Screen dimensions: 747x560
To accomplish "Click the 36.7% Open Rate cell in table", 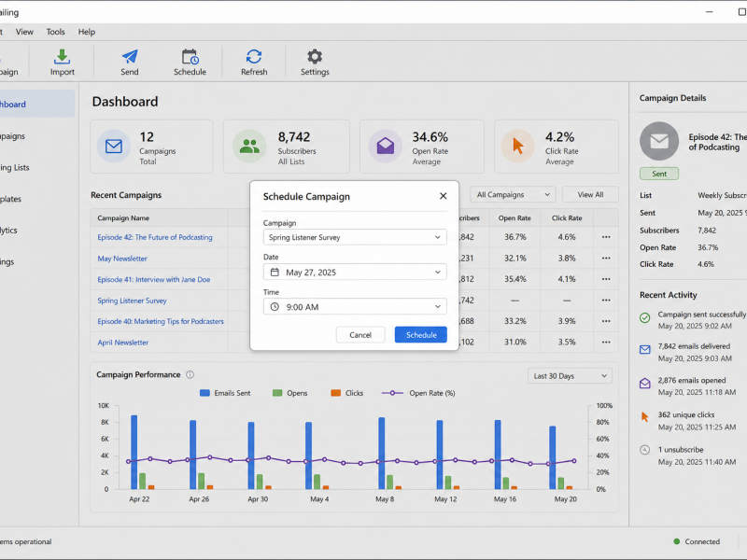I will click(515, 237).
